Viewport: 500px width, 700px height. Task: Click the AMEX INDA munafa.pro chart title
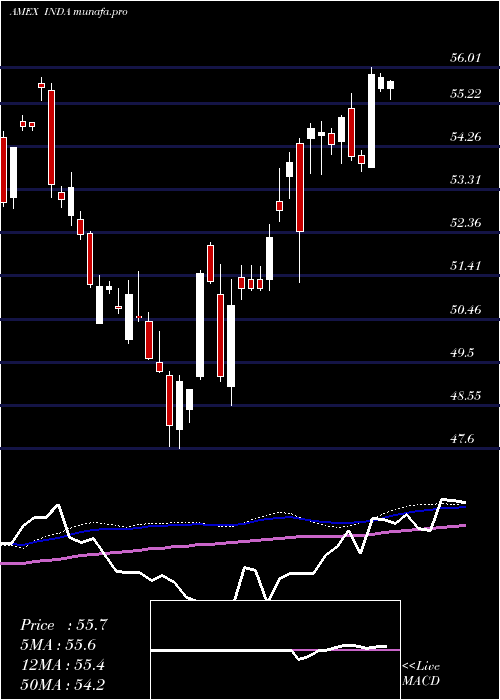(x=68, y=12)
